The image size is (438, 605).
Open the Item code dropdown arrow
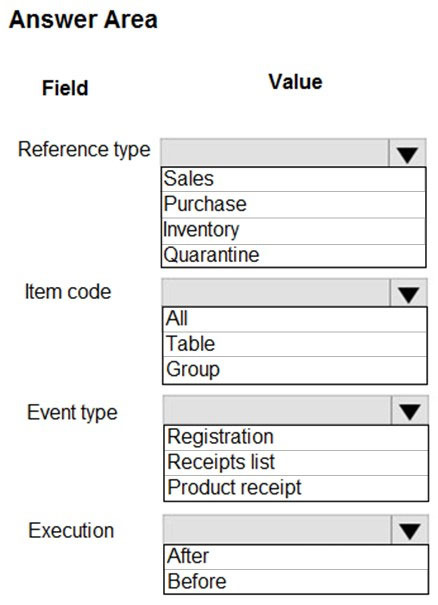pyautogui.click(x=409, y=293)
